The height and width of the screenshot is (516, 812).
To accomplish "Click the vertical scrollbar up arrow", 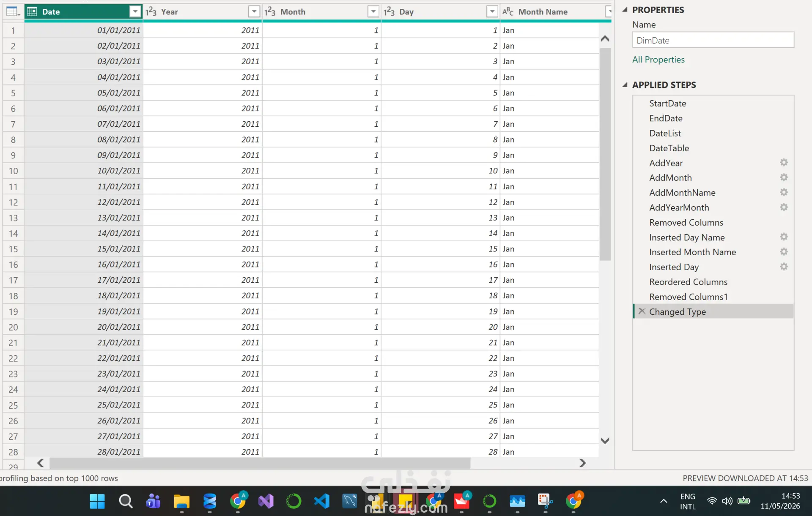I will pos(605,38).
